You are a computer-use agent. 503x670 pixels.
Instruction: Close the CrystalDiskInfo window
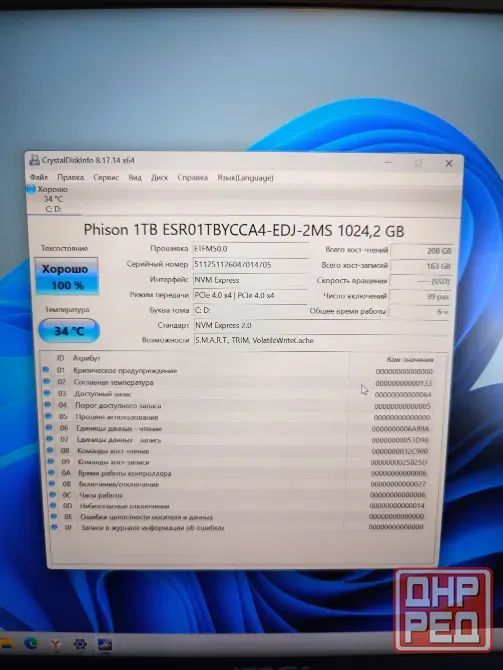[x=449, y=164]
